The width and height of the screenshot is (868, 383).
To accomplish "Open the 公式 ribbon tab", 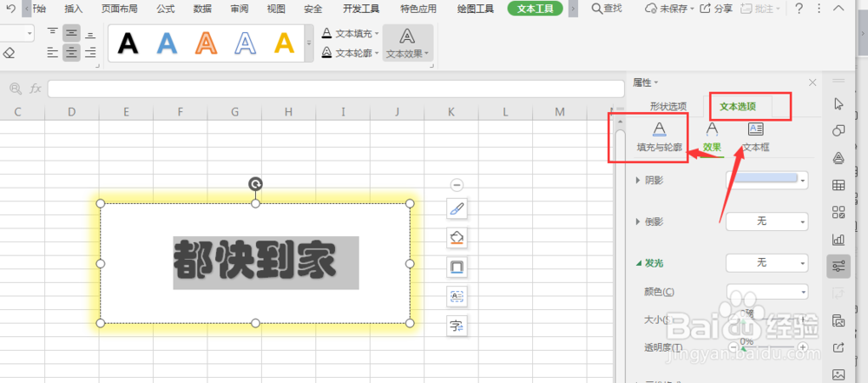I will (166, 9).
